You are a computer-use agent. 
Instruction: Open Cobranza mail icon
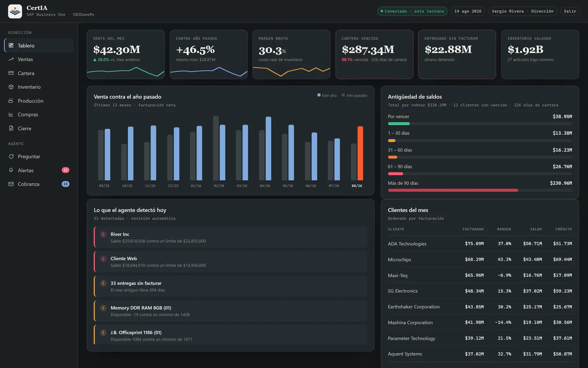tap(11, 184)
